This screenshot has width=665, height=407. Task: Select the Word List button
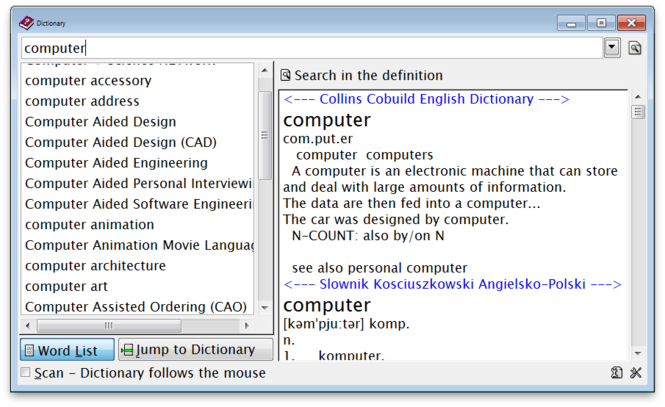[x=67, y=350]
